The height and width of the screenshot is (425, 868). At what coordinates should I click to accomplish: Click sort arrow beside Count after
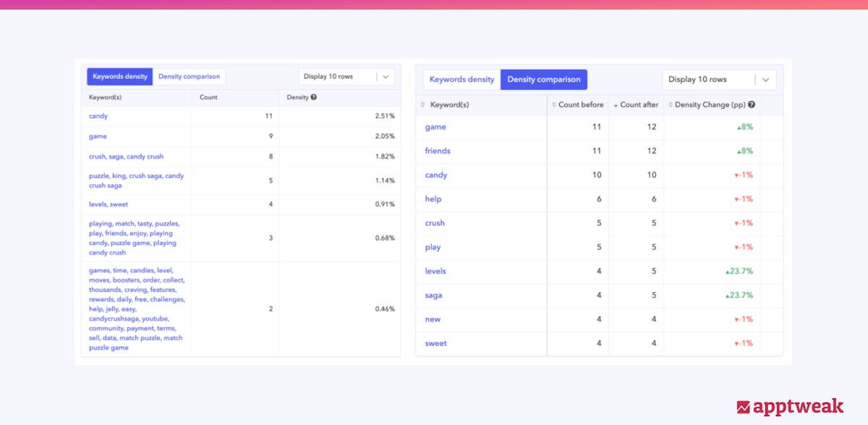coord(616,106)
